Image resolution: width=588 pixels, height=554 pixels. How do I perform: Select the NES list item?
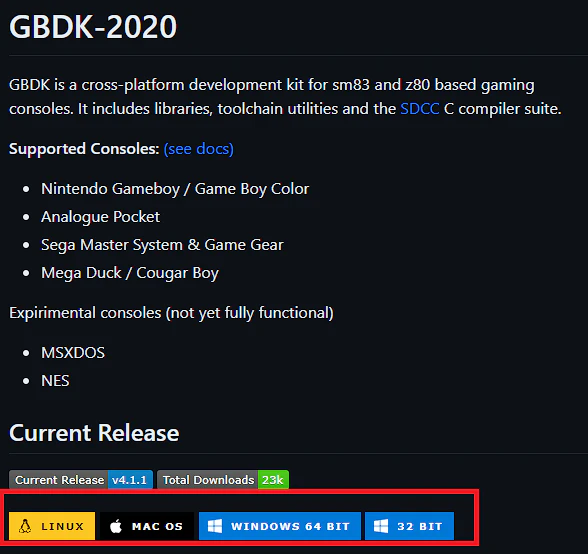[55, 381]
